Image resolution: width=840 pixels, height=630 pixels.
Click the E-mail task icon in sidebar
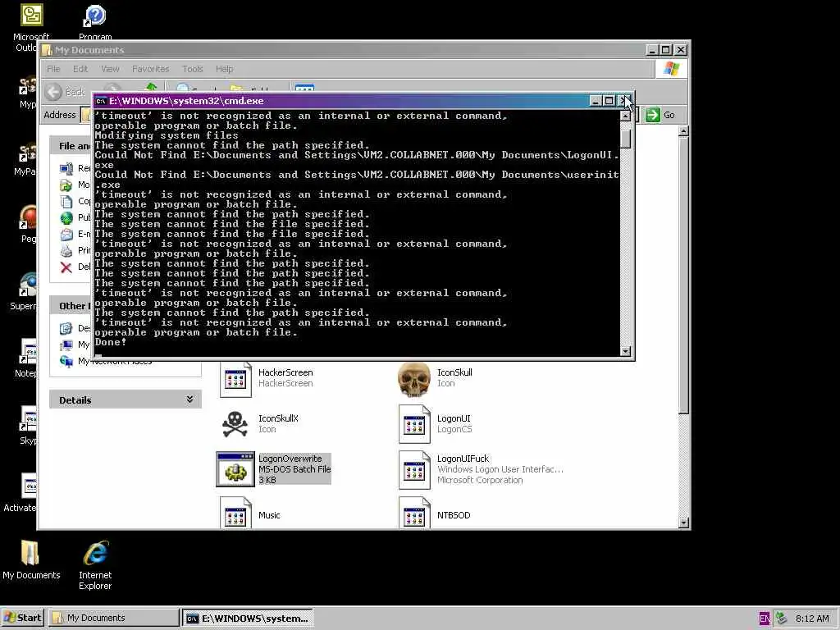tap(66, 234)
